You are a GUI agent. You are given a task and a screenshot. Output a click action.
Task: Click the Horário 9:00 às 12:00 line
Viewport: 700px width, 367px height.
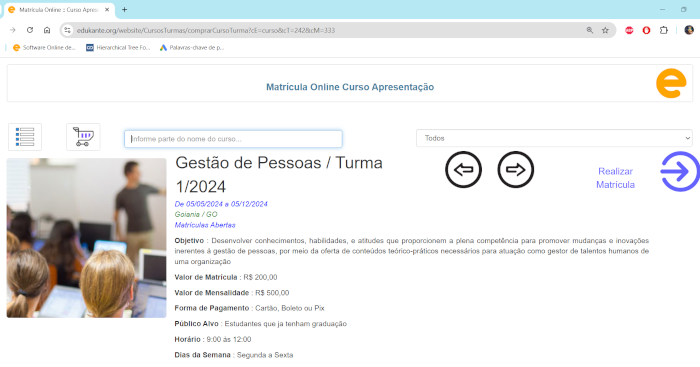(x=213, y=339)
